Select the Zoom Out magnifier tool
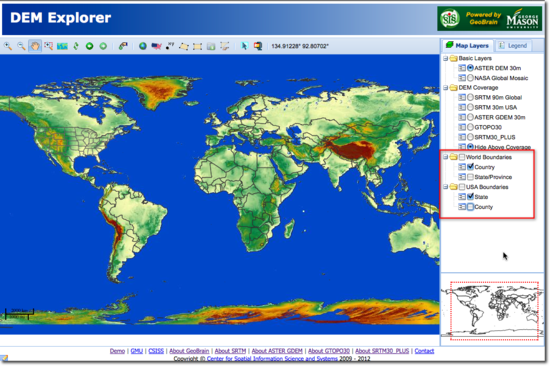The height and width of the screenshot is (366, 550). [21, 46]
